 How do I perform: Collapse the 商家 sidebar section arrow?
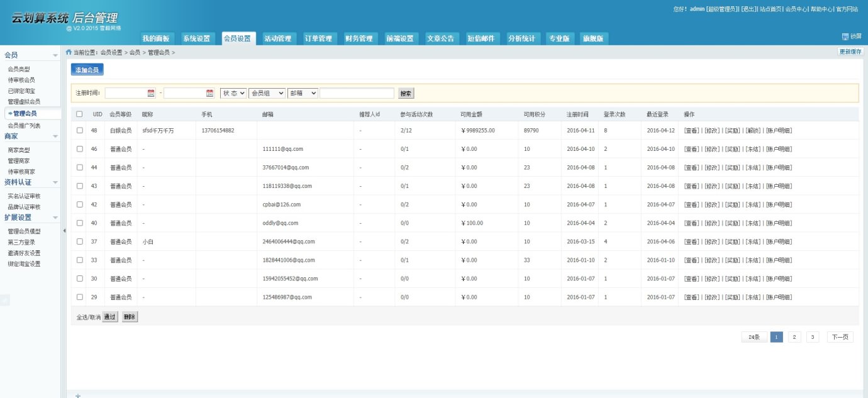(x=55, y=136)
